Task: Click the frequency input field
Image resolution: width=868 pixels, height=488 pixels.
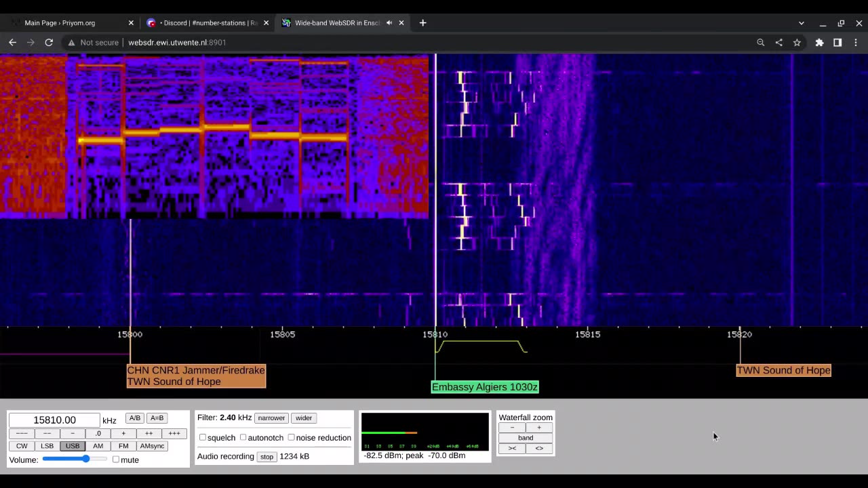Action: (x=54, y=420)
